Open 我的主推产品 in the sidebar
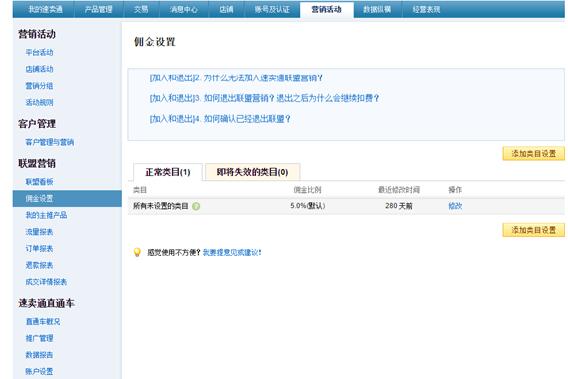 46,215
